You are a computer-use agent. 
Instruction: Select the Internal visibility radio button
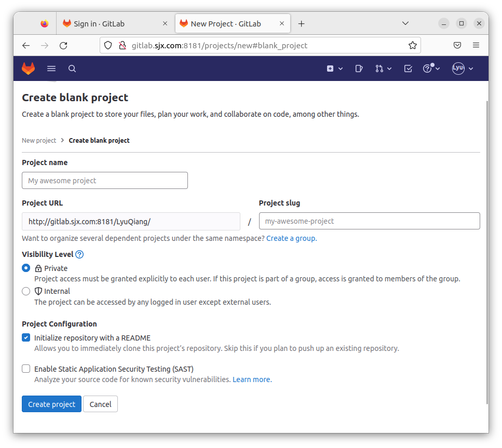26,291
